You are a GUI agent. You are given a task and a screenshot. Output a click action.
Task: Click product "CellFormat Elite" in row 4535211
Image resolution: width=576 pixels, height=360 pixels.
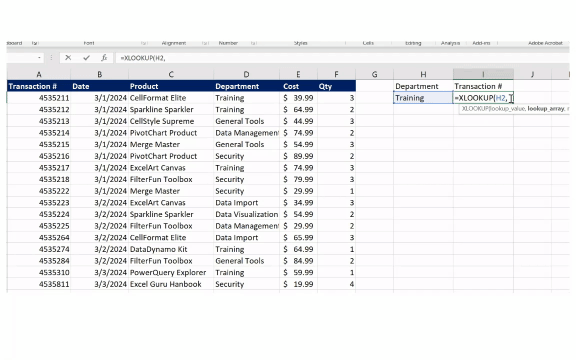pos(171,98)
